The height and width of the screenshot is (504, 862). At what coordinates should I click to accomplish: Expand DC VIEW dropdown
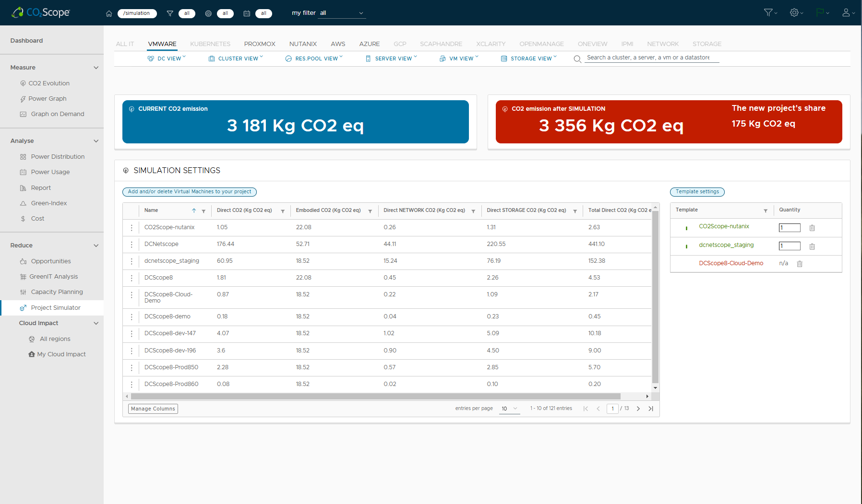[167, 59]
